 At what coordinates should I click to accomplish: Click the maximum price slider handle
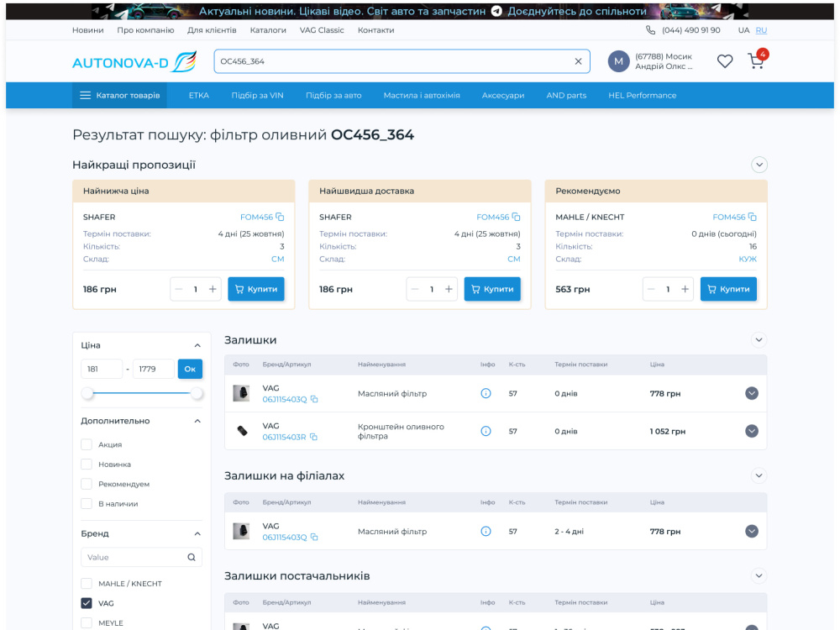pyautogui.click(x=197, y=394)
